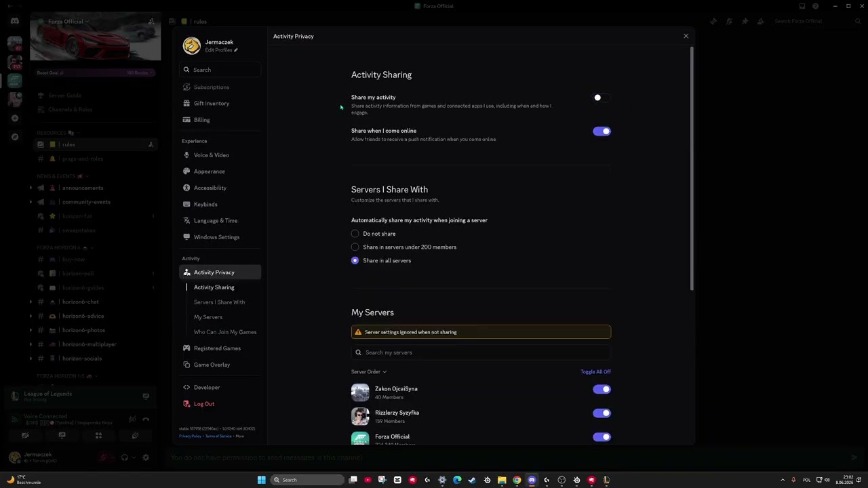868x488 pixels.
Task: Open Appearance settings
Action: [220, 171]
